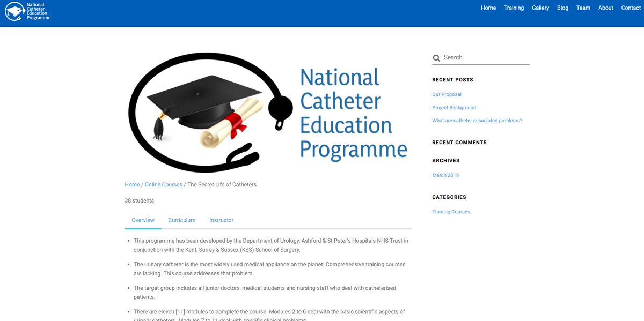Click the bullet starting 'The urinary catheter is'
The width and height of the screenshot is (644, 321).
(269, 269)
